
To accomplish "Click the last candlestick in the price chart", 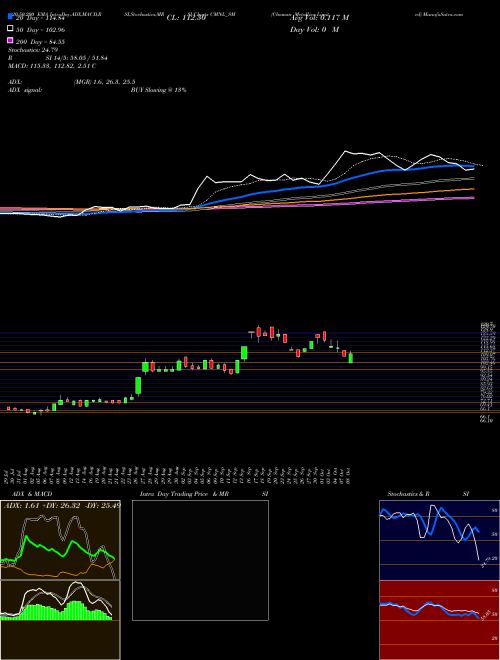I will tap(351, 358).
